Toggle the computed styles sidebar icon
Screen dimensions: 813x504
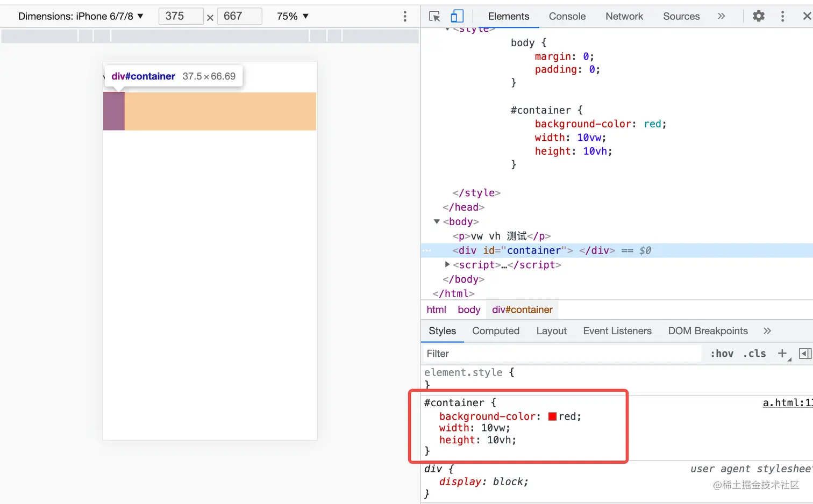click(805, 354)
